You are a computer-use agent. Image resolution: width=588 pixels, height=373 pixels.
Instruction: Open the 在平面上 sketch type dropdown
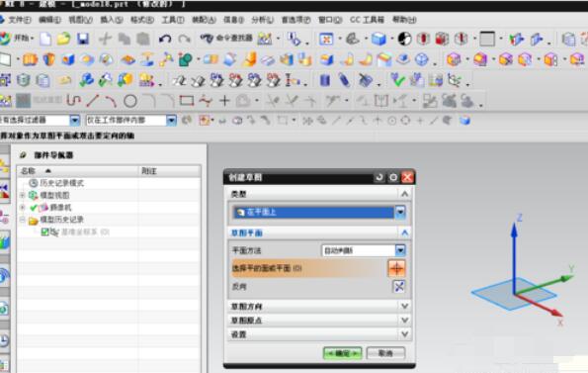400,213
